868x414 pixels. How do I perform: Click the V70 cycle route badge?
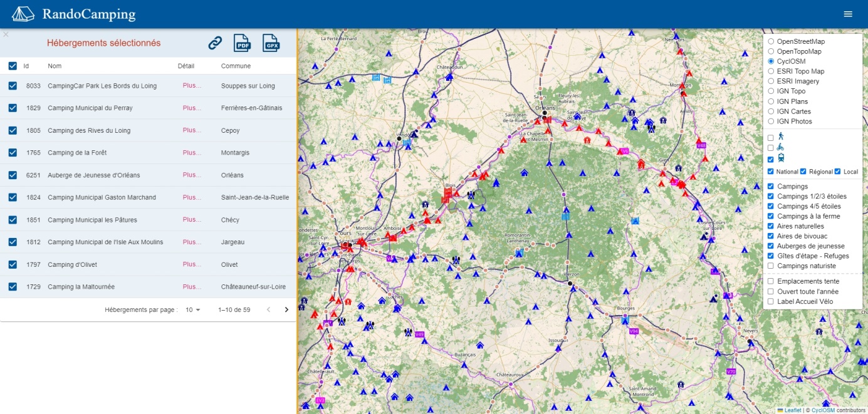point(731,371)
